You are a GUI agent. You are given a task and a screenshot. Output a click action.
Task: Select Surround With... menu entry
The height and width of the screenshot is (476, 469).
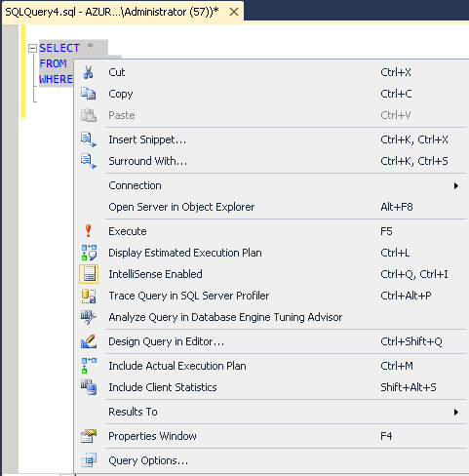(x=271, y=161)
